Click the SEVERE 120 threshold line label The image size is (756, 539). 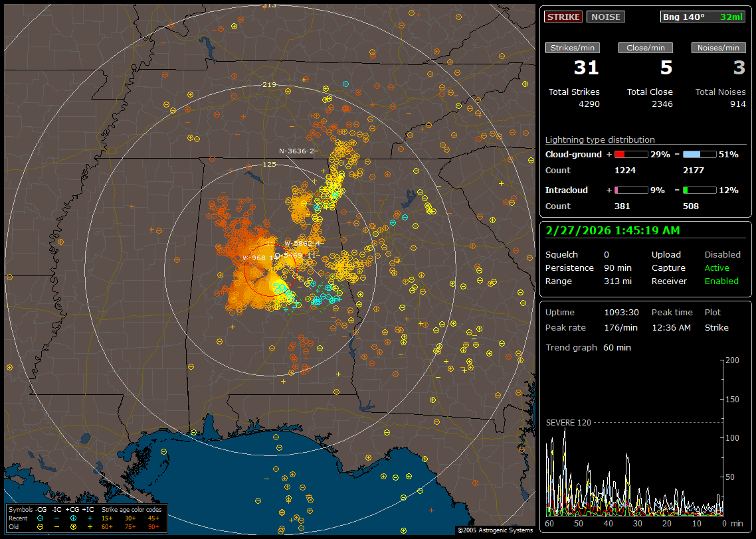[568, 422]
